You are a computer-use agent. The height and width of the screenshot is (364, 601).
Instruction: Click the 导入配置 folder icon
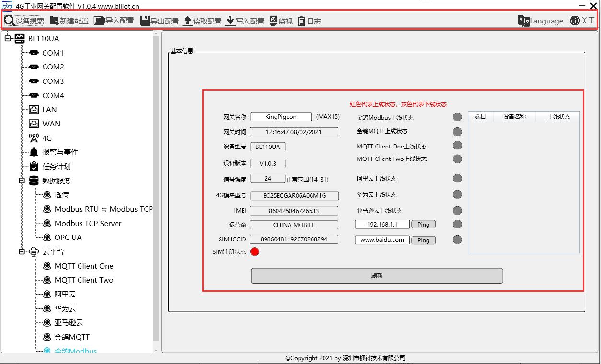click(99, 21)
